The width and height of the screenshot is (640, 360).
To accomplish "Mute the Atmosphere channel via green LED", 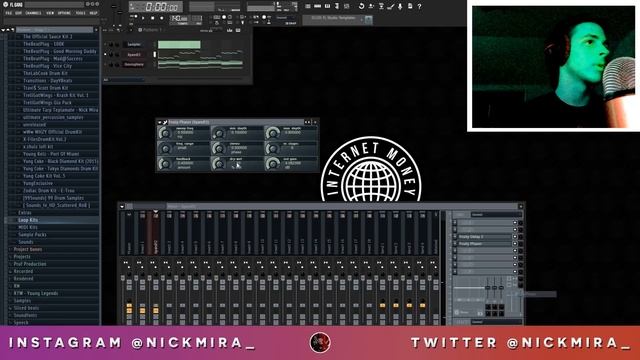I will coord(105,64).
